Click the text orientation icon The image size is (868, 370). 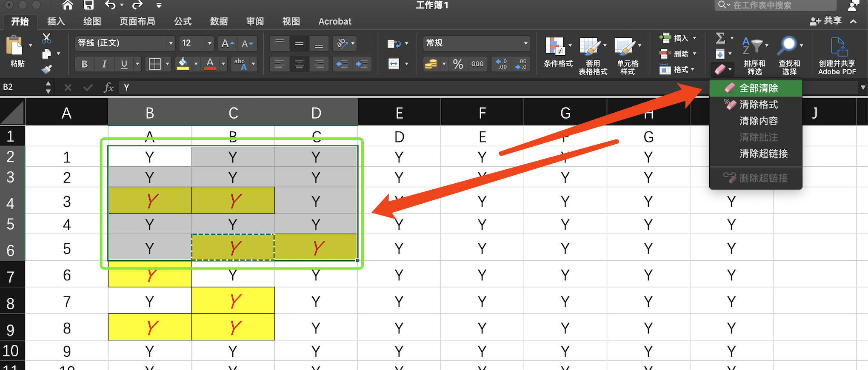342,43
